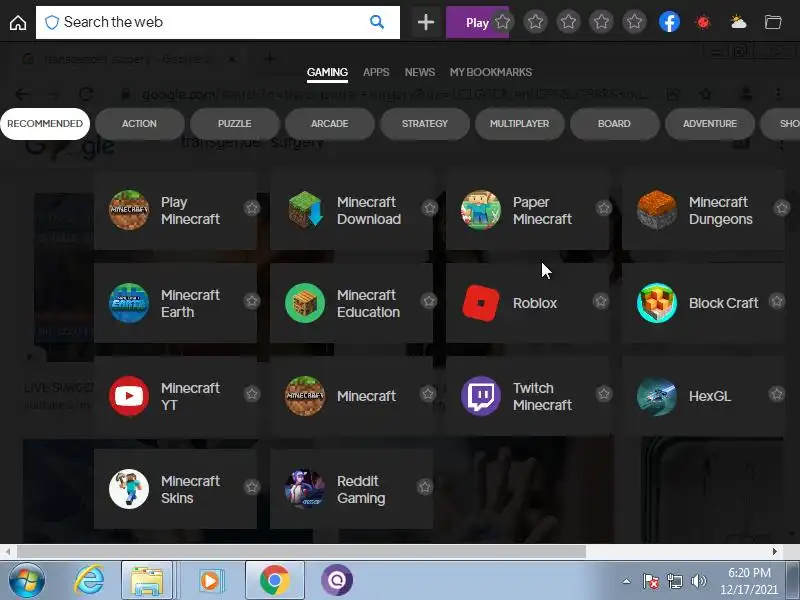Image resolution: width=800 pixels, height=600 pixels.
Task: Click the home icon in the top bar
Action: pyautogui.click(x=18, y=22)
